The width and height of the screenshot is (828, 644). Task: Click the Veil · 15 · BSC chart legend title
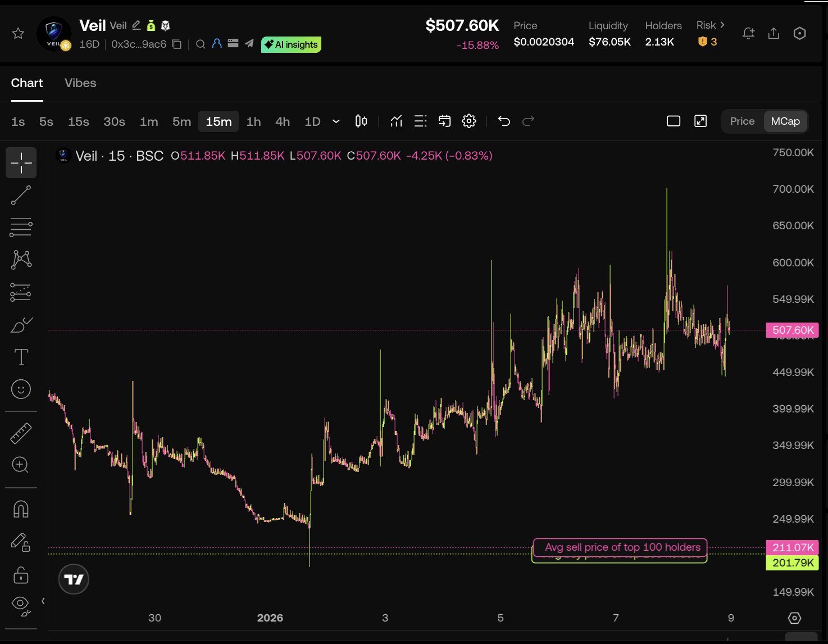(119, 156)
